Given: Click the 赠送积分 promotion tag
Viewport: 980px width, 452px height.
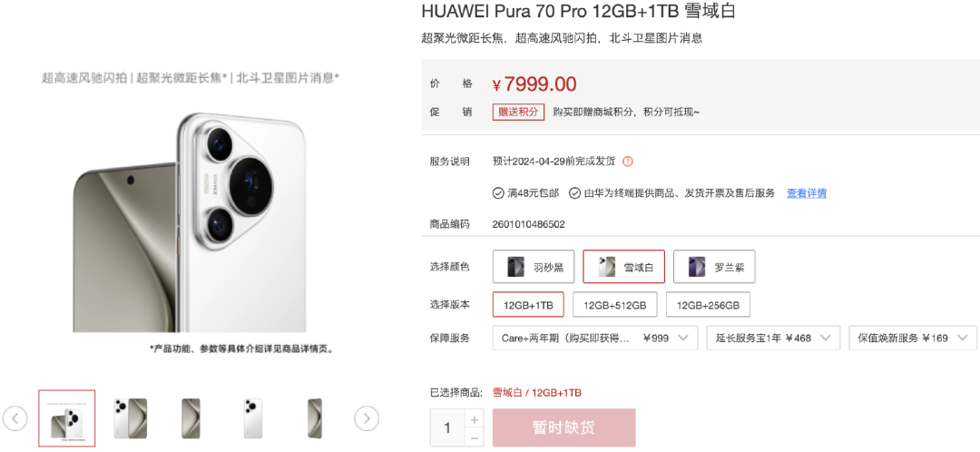Looking at the screenshot, I should [518, 112].
